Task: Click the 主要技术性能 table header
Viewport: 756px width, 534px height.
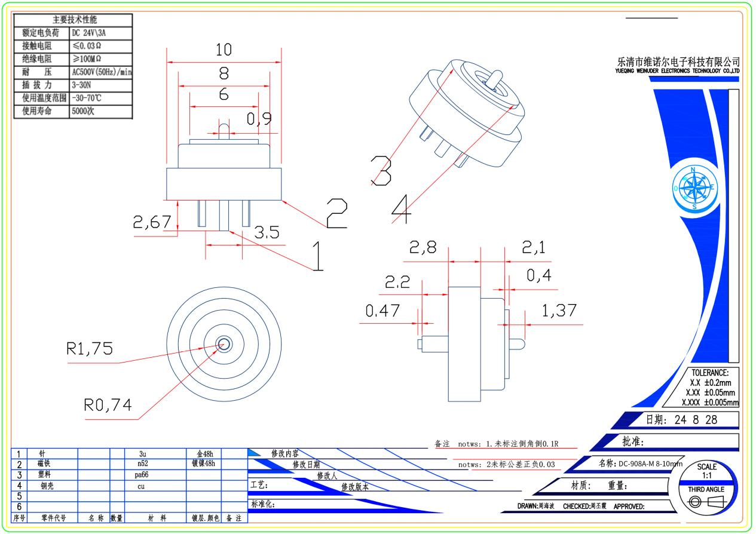Action: click(75, 21)
